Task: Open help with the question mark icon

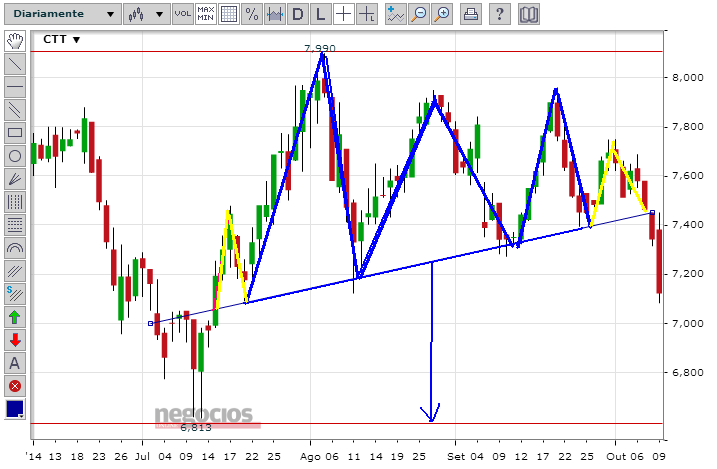Action: pyautogui.click(x=499, y=14)
